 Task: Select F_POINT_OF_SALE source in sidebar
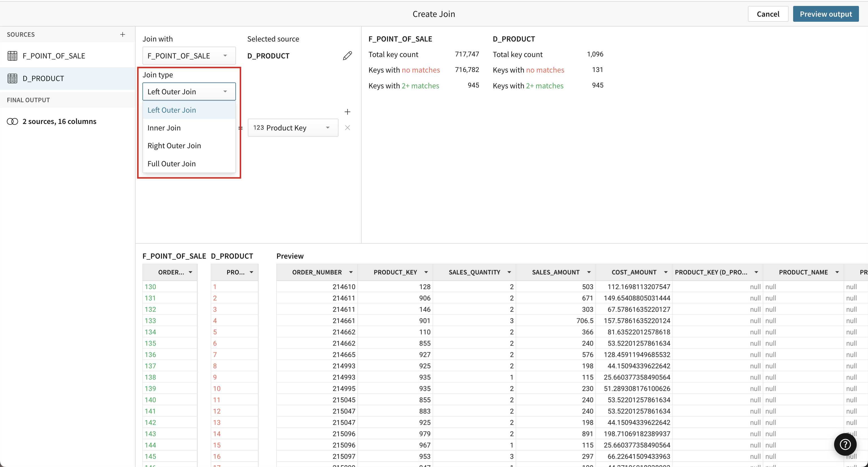[68, 56]
